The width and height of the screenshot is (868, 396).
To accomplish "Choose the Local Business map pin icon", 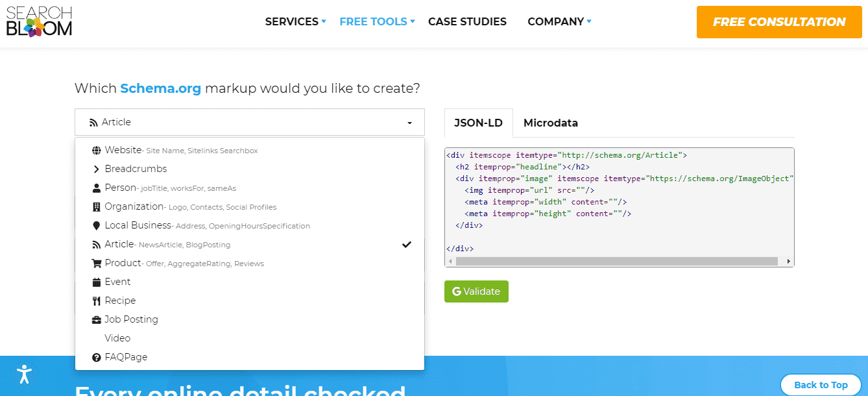I will 97,226.
